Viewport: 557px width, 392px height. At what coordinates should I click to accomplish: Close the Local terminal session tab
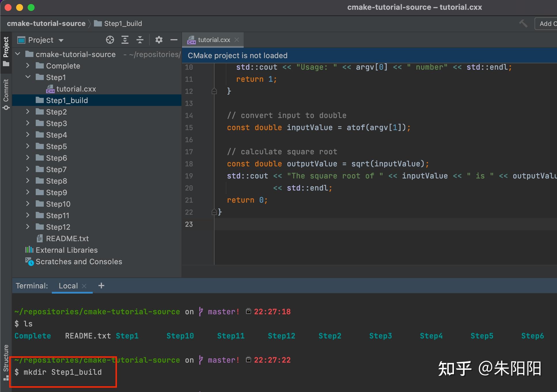point(84,286)
